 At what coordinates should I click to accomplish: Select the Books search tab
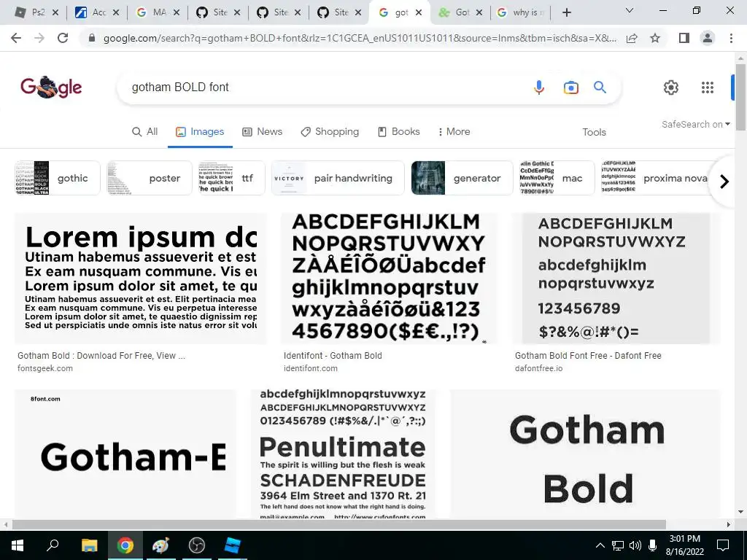[x=399, y=132]
